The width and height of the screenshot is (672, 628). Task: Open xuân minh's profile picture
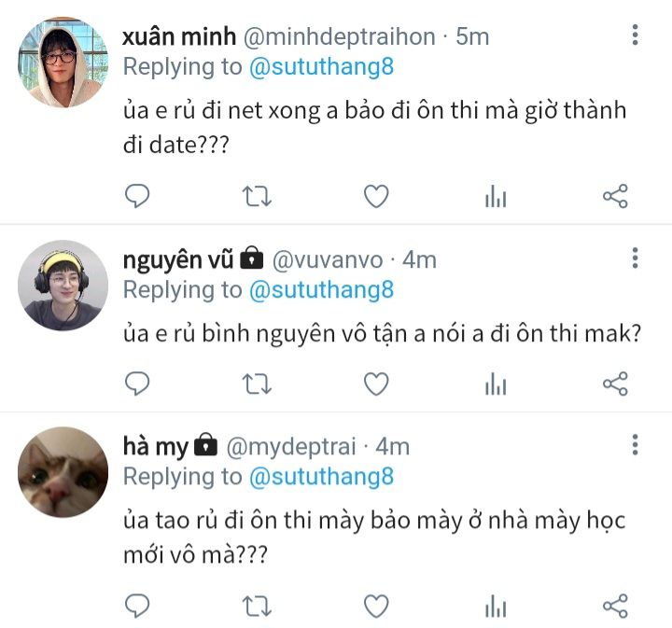tap(63, 63)
